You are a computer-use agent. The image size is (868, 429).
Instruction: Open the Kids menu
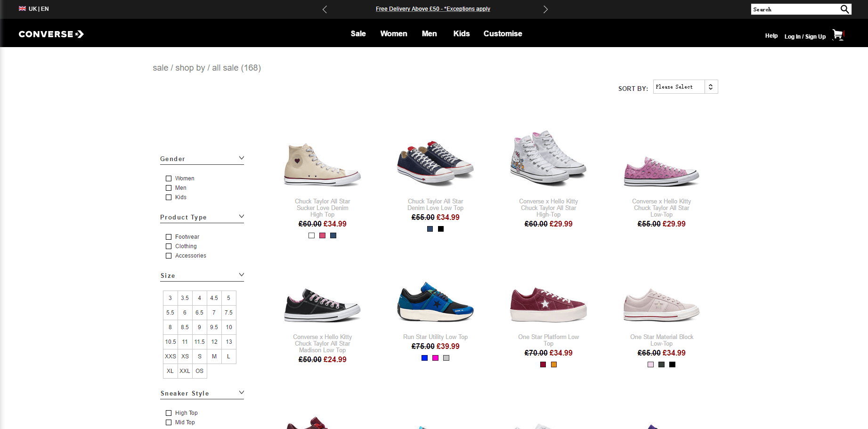tap(462, 33)
